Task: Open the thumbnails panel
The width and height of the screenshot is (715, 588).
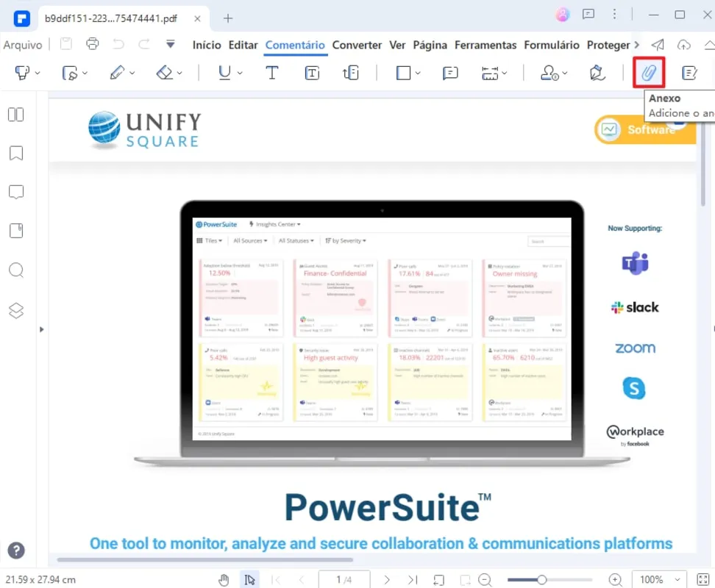Action: coord(16,115)
